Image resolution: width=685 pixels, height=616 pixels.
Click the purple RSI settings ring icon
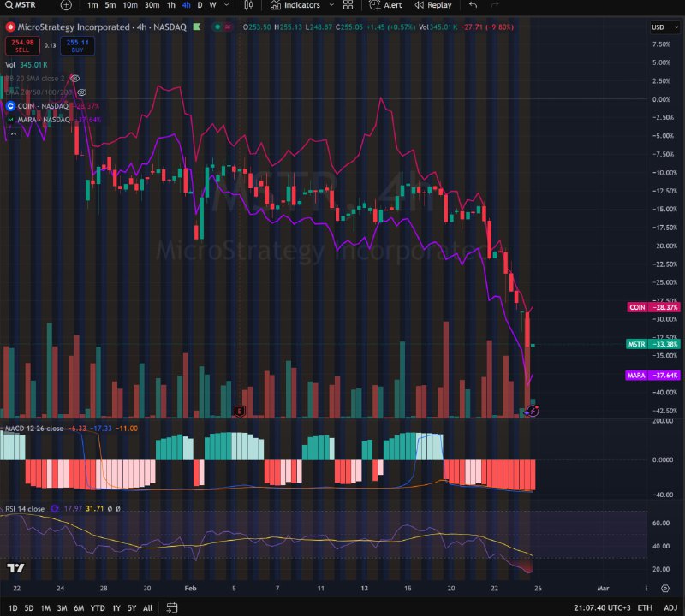[55, 509]
